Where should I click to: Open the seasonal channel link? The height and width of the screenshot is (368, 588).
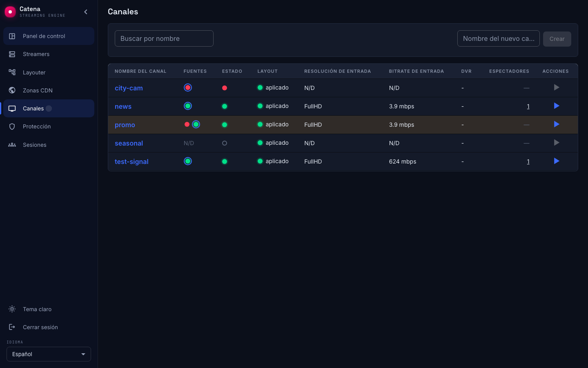(x=129, y=143)
